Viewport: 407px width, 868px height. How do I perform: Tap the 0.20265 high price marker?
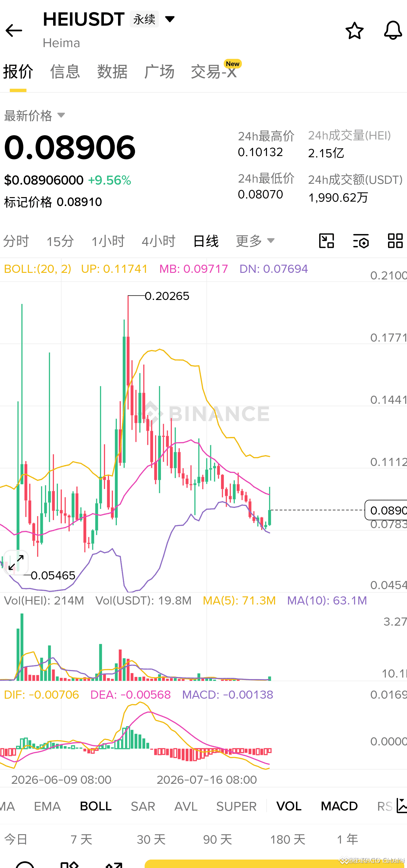pos(167,296)
